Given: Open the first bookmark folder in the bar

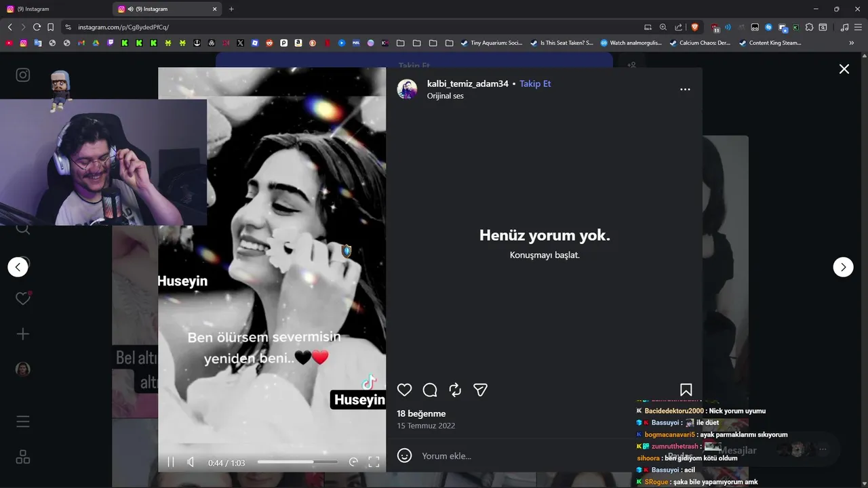Looking at the screenshot, I should coord(401,43).
